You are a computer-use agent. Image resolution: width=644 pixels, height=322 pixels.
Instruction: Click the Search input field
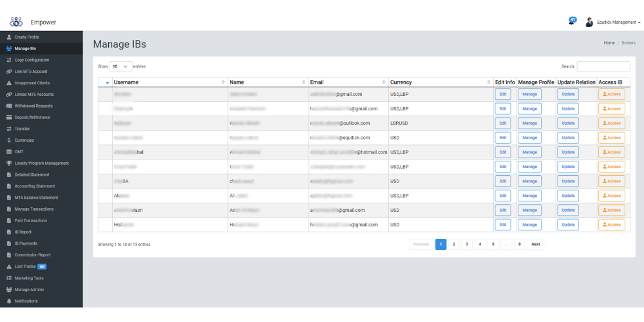(x=603, y=66)
